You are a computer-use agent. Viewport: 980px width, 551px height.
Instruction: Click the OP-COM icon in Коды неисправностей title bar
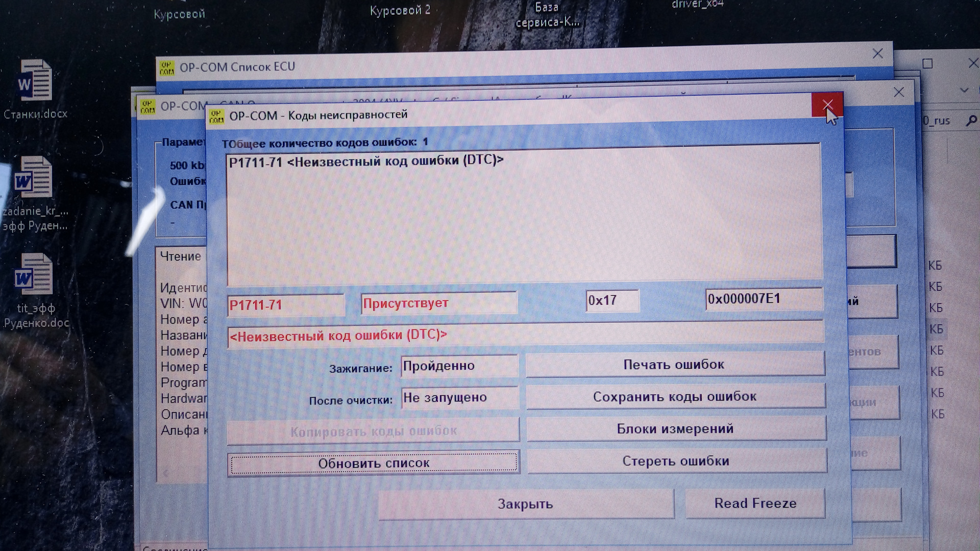(216, 116)
